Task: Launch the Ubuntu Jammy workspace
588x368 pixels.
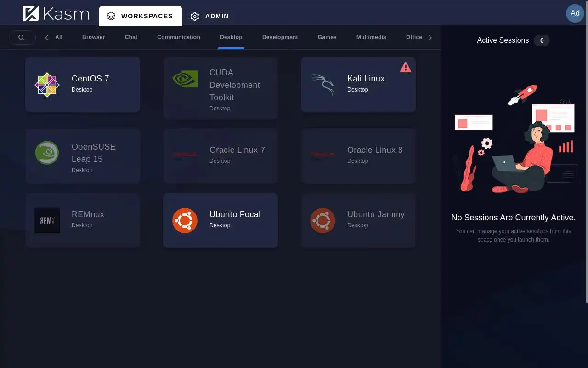Action: pos(358,220)
